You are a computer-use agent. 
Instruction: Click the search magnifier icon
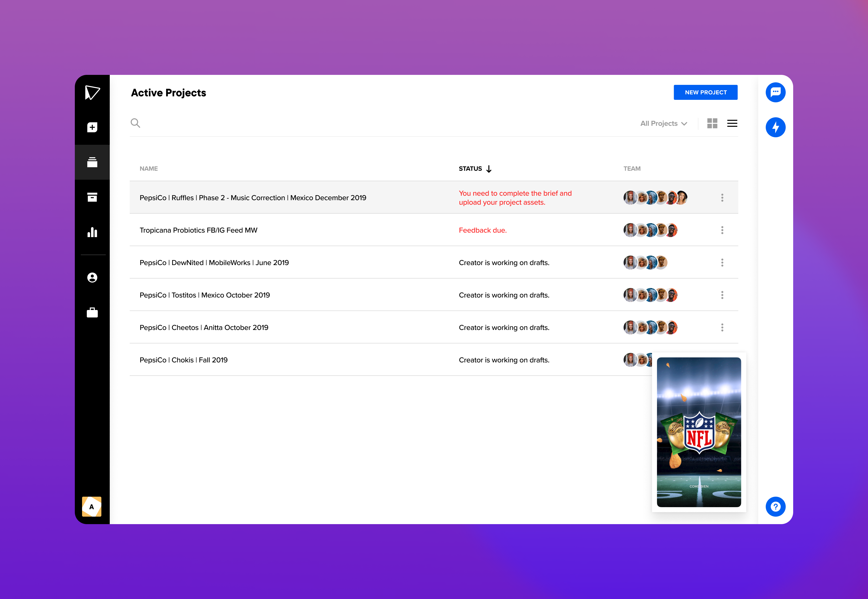[x=135, y=123]
